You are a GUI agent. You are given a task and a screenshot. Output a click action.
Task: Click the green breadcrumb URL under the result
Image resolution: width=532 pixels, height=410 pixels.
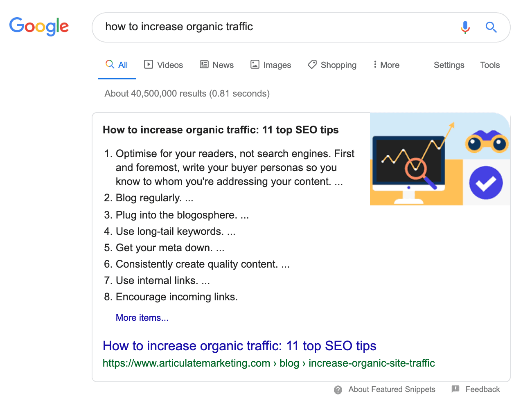[268, 363]
